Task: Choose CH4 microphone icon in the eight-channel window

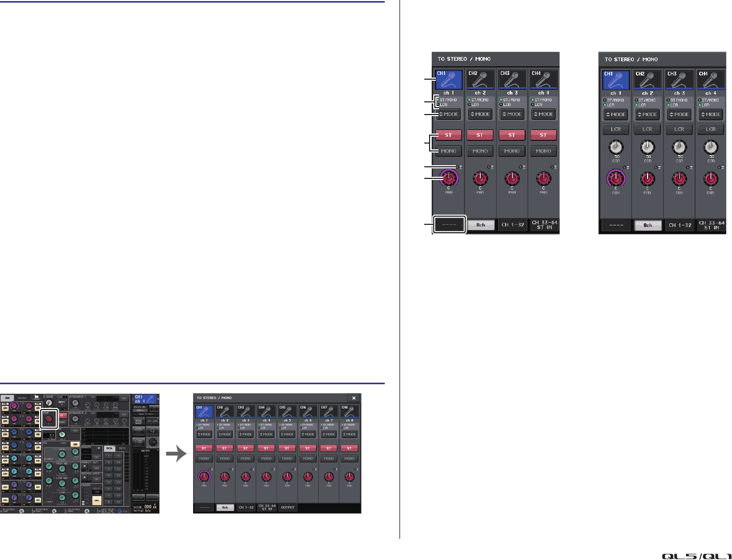Action: 266,411
